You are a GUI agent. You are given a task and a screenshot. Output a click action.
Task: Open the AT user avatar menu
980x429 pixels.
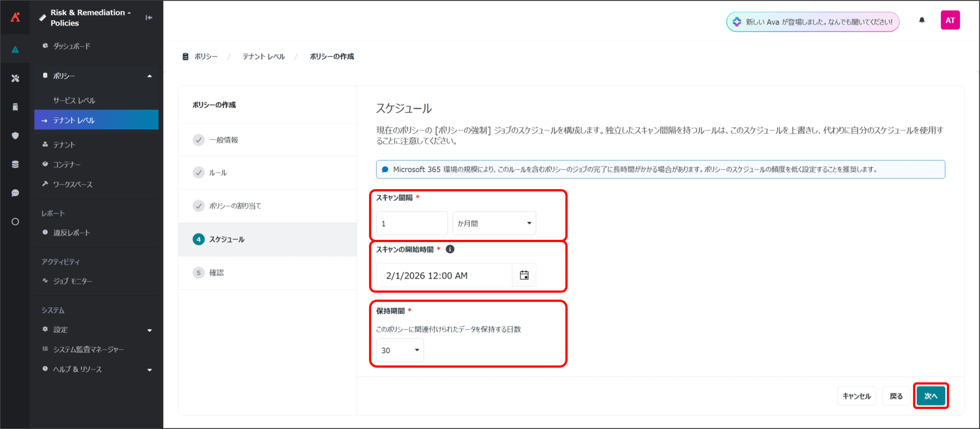[x=950, y=21]
